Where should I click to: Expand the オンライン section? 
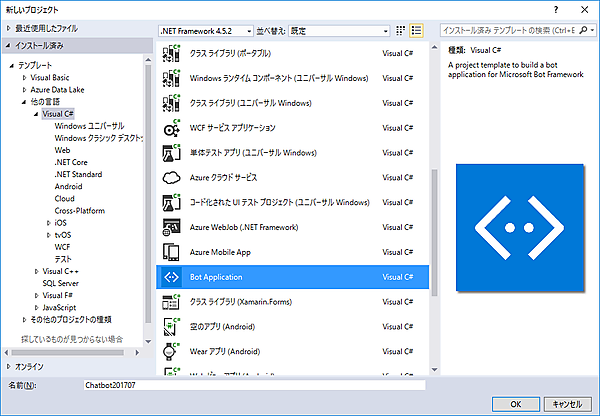[x=8, y=366]
